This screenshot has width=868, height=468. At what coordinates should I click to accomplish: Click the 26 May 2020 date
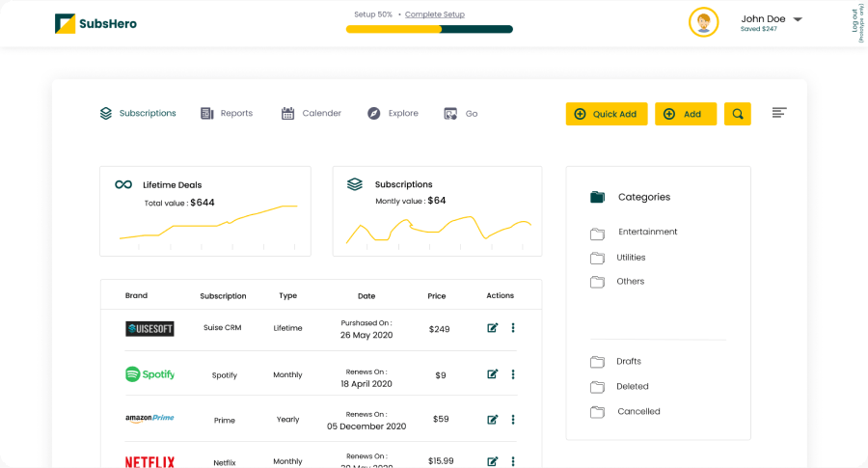pos(366,335)
